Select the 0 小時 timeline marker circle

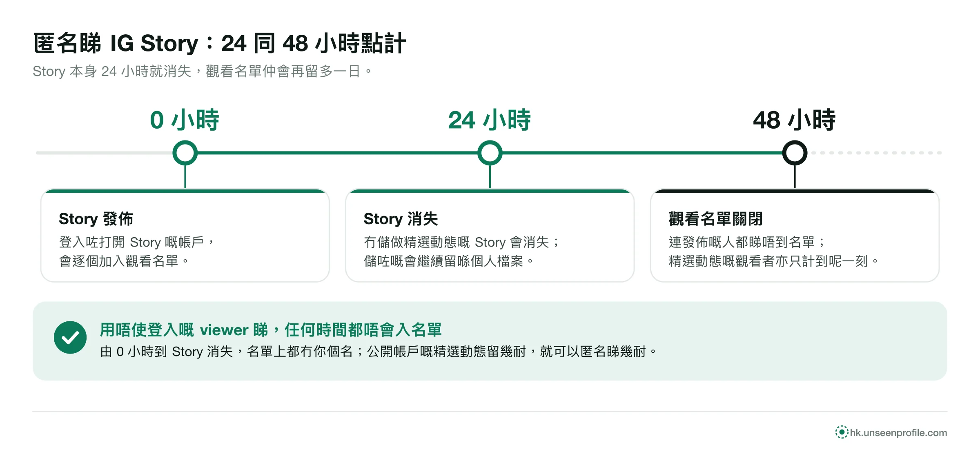pos(185,153)
